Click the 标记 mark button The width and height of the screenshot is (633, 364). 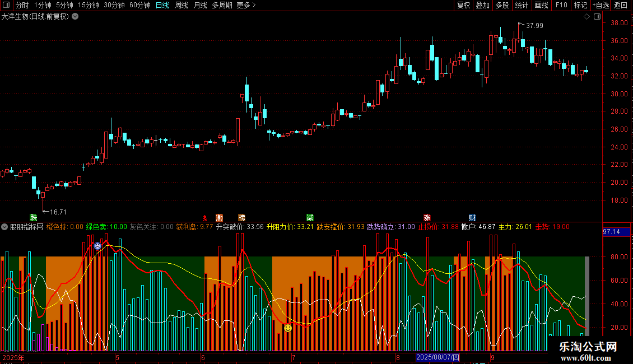[x=580, y=5]
